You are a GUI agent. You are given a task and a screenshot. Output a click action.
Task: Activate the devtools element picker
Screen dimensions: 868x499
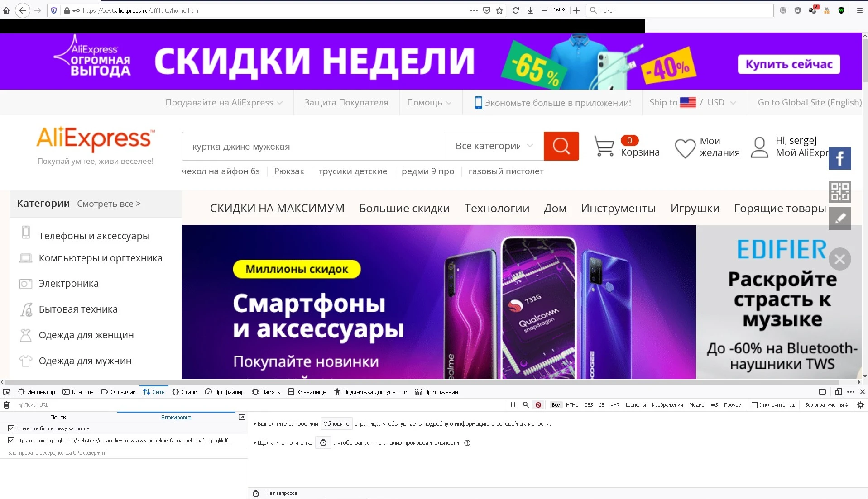tap(6, 392)
